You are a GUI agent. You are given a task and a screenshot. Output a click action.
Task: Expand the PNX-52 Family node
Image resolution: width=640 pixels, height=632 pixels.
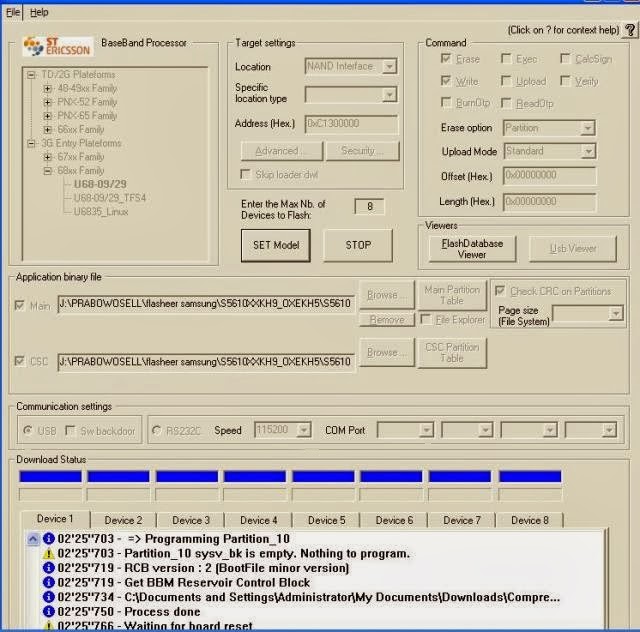point(48,102)
